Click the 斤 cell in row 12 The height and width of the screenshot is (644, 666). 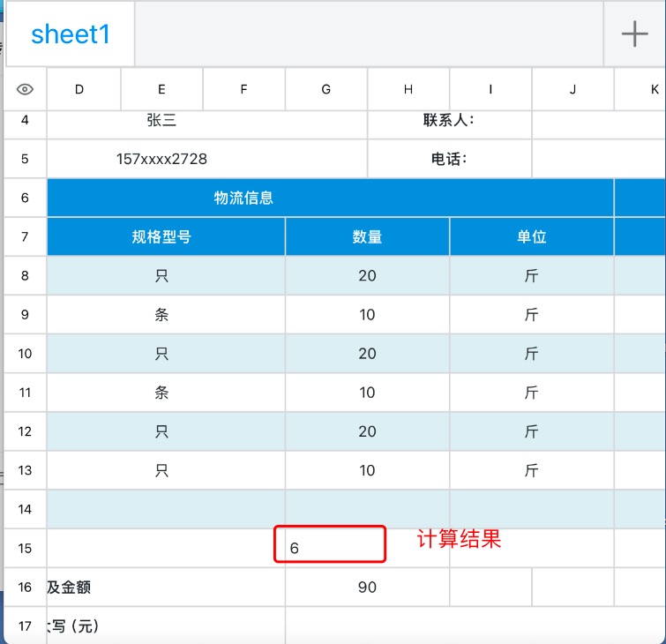532,431
